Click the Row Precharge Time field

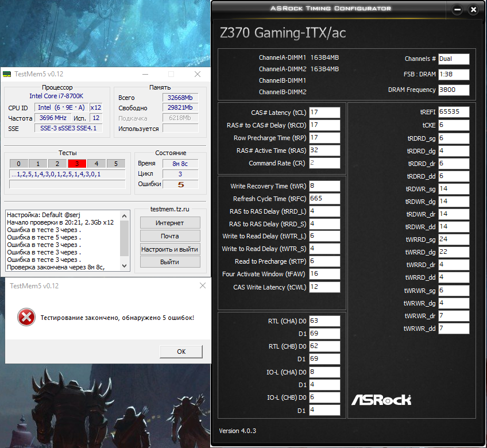coord(324,138)
